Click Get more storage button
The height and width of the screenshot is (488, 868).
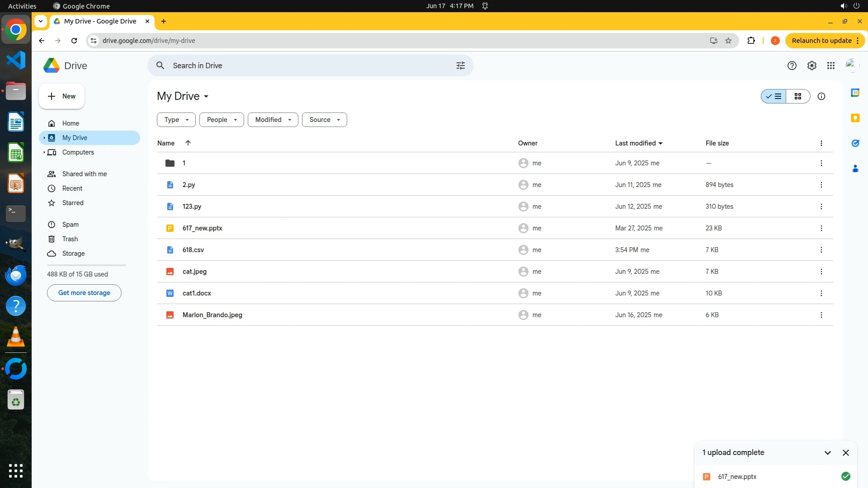tap(84, 293)
